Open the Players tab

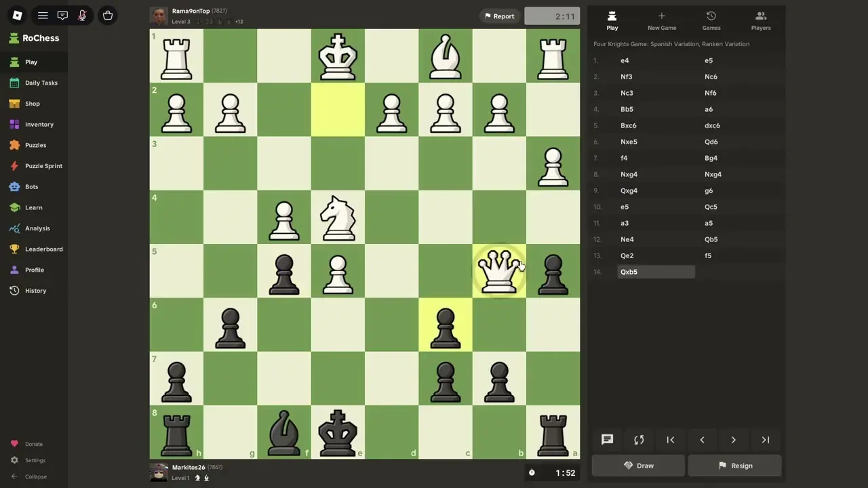761,21
